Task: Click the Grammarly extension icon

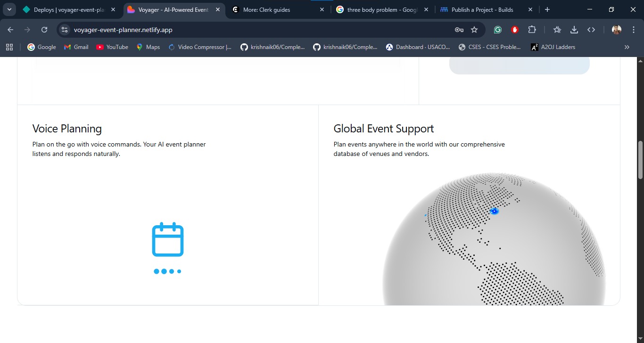Action: (x=497, y=30)
